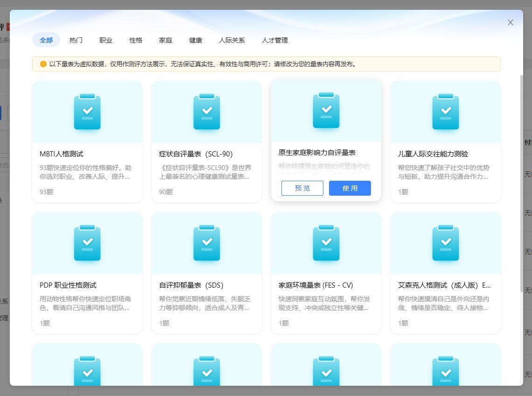Click the 原生家庭影响力自评量表 clipboard icon
Image resolution: width=532 pixels, height=396 pixels.
pos(326,110)
